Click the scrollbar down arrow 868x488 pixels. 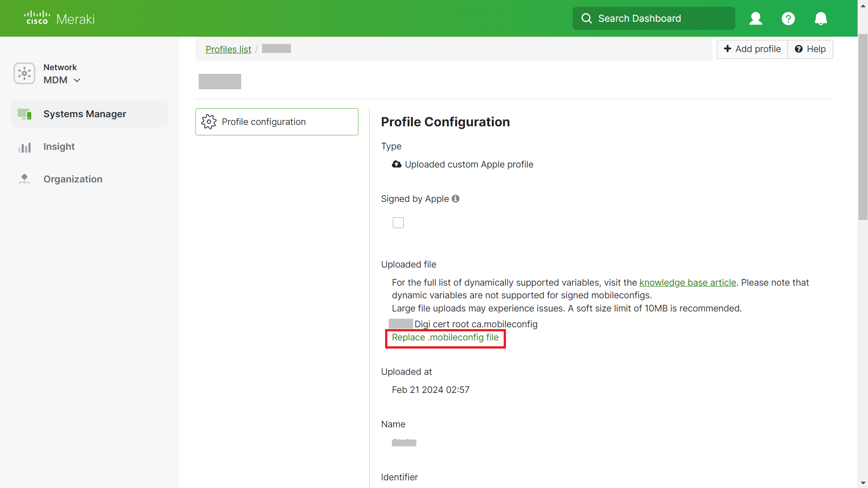coord(863,483)
